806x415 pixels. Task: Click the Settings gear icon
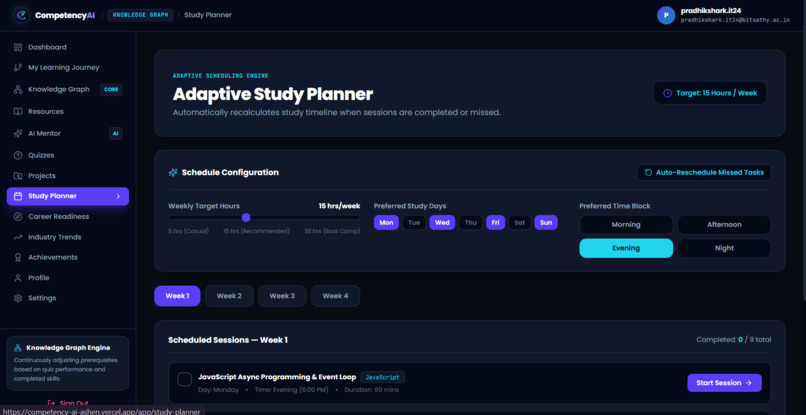click(18, 298)
